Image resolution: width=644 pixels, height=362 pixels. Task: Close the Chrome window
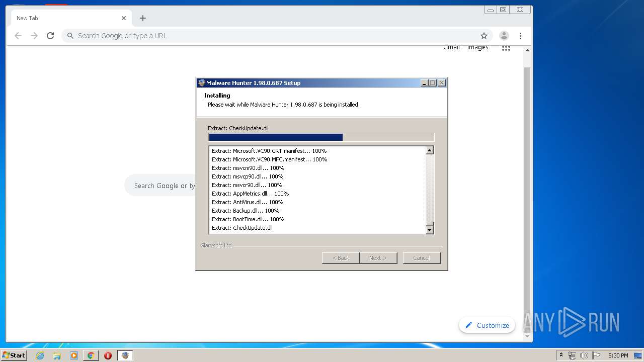[x=520, y=10]
